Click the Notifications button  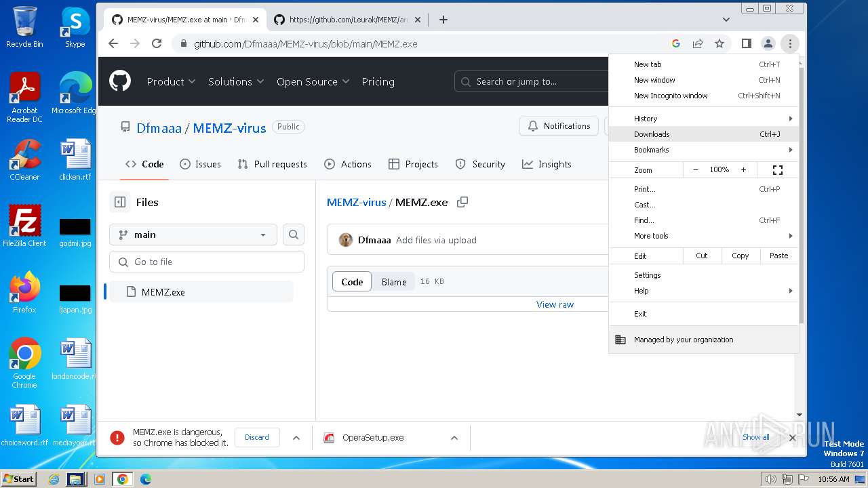tap(559, 126)
